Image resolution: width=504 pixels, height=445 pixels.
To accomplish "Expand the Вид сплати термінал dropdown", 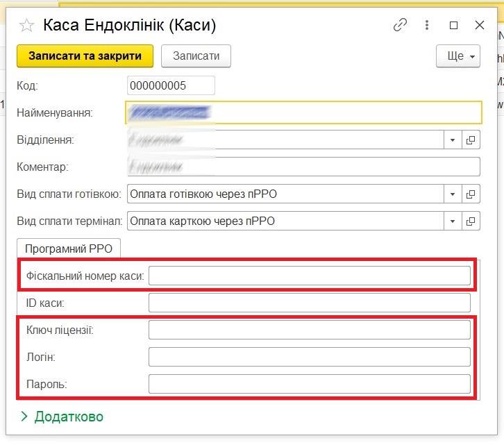I will tap(453, 221).
